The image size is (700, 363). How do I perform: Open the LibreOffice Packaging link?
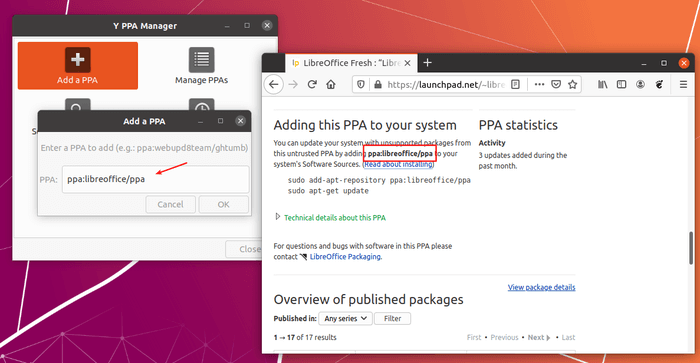(345, 257)
